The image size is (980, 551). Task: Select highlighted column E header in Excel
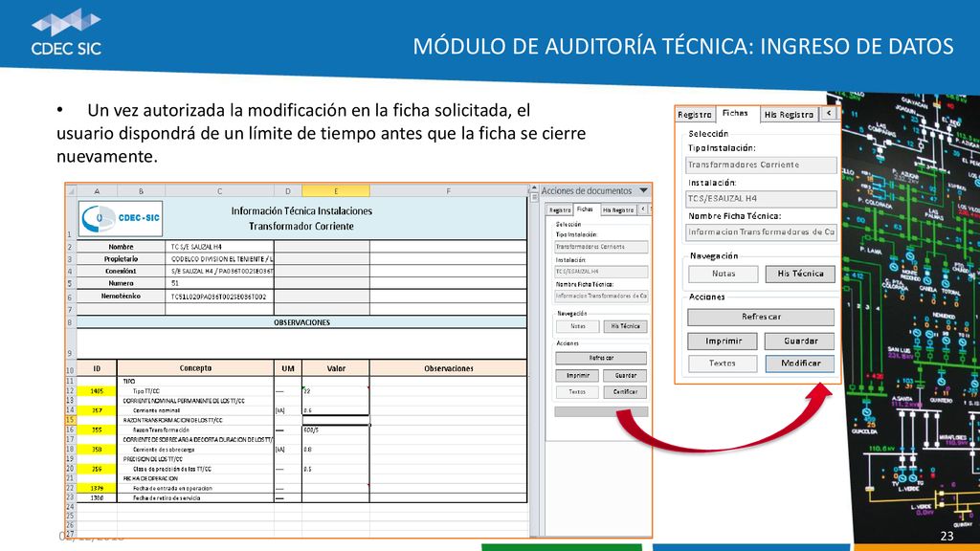coord(336,191)
